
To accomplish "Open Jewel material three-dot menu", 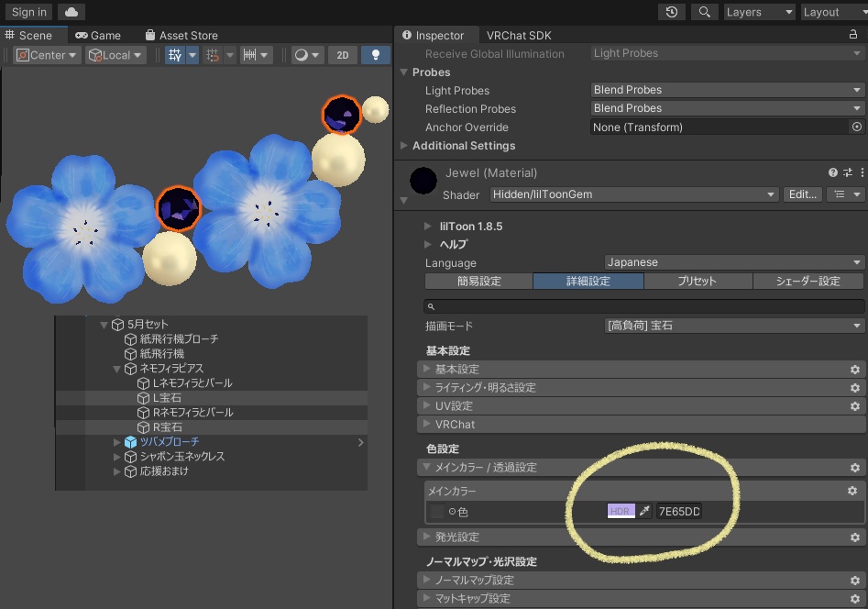I will click(862, 173).
